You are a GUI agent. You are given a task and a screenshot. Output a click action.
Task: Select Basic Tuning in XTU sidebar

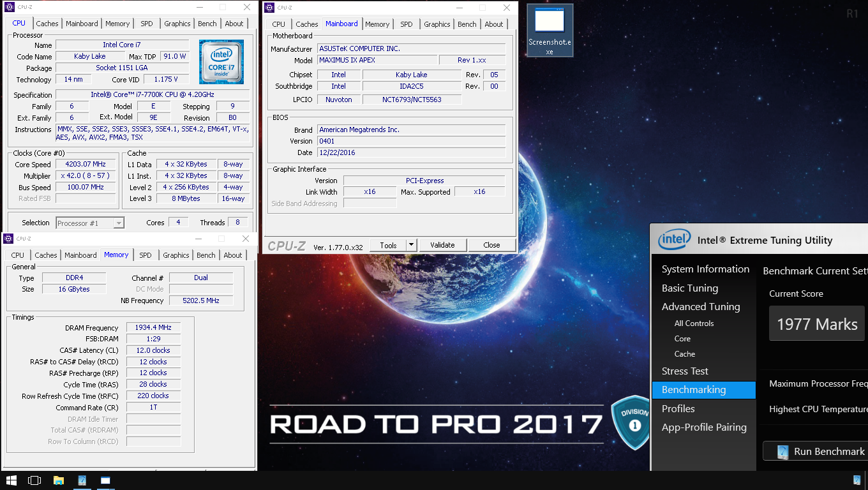[x=690, y=288]
